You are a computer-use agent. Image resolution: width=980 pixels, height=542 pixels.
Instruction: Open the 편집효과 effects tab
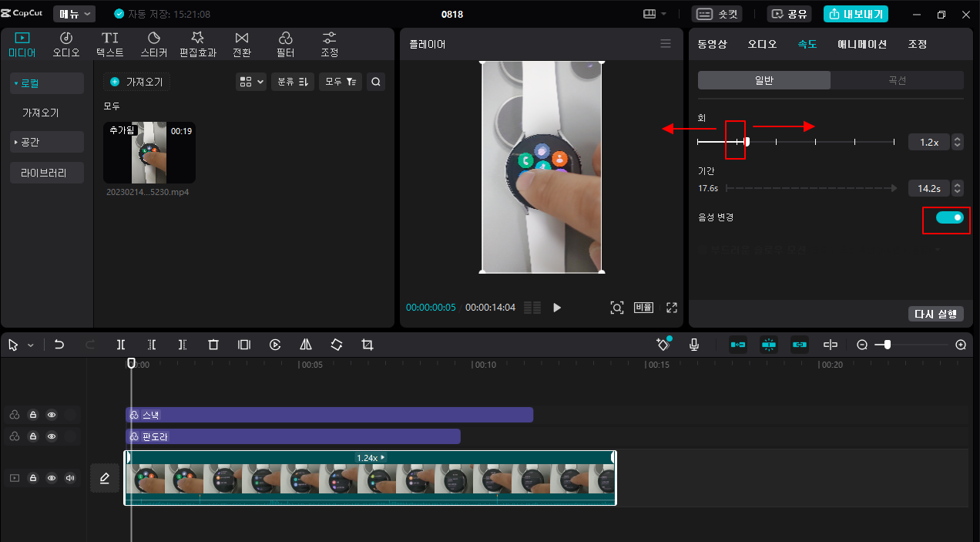tap(198, 45)
